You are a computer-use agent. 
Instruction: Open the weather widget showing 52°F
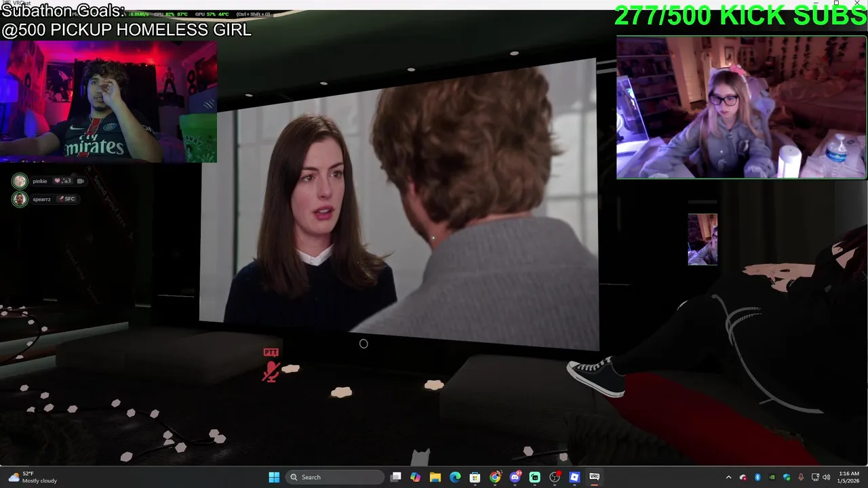click(33, 477)
